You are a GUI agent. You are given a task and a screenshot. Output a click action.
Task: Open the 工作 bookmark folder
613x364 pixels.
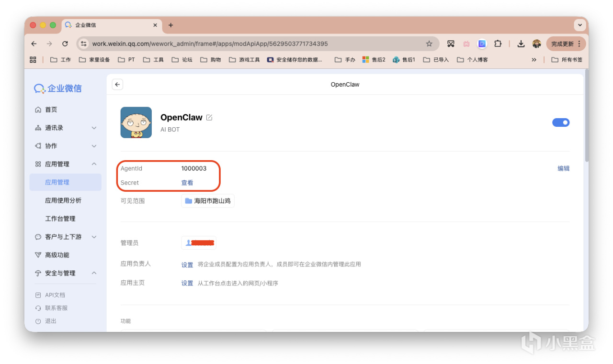click(60, 60)
